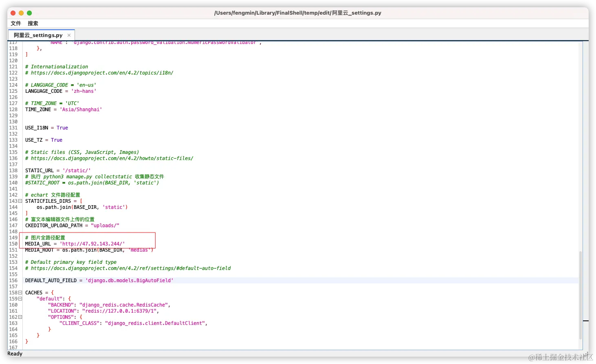Collapse the STATICFILES_DIRS fold at line 143
The width and height of the screenshot is (596, 364).
tap(20, 201)
